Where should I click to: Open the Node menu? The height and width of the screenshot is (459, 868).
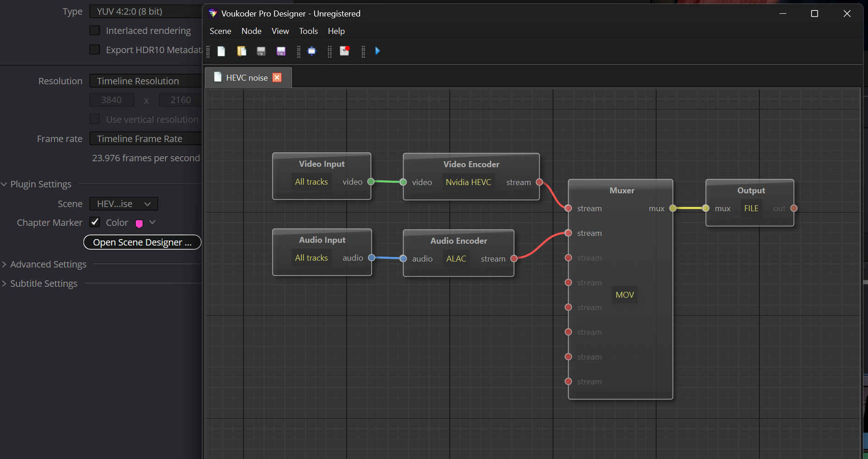tap(251, 31)
